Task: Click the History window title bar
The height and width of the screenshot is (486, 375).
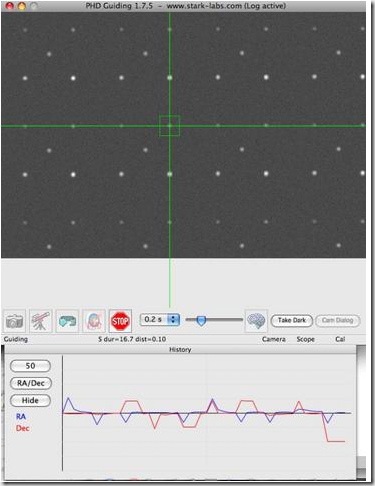Action: point(180,349)
